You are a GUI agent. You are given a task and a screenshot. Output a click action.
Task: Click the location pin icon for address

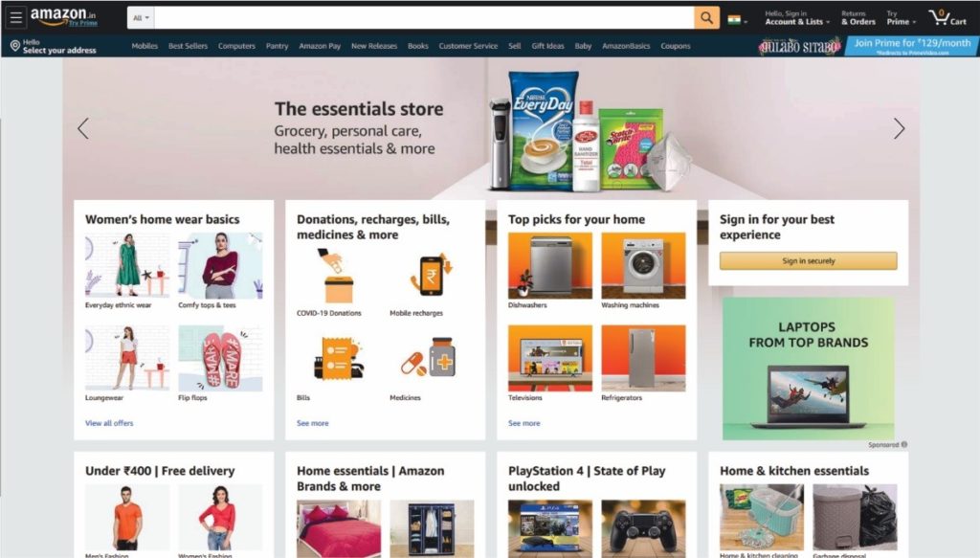point(15,46)
